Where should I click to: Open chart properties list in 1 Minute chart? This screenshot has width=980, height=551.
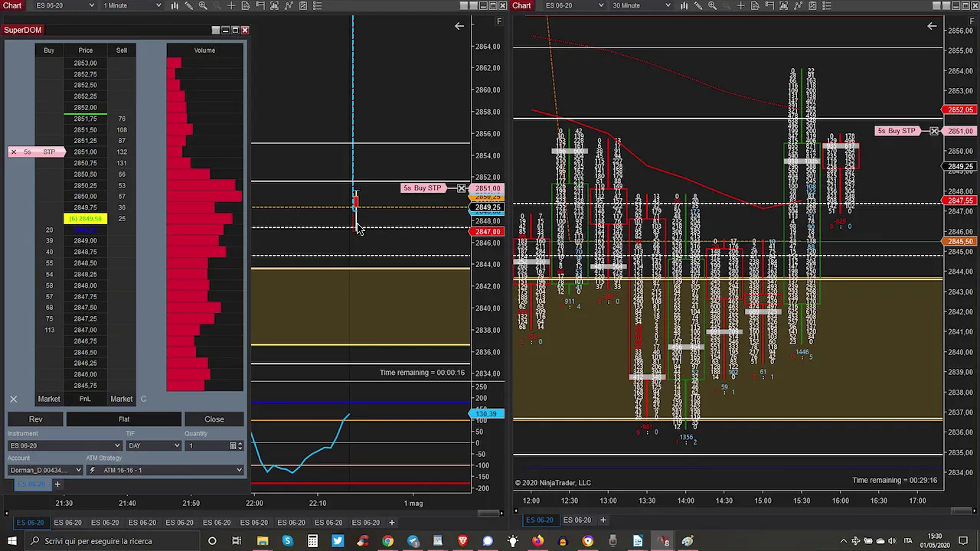pyautogui.click(x=317, y=5)
